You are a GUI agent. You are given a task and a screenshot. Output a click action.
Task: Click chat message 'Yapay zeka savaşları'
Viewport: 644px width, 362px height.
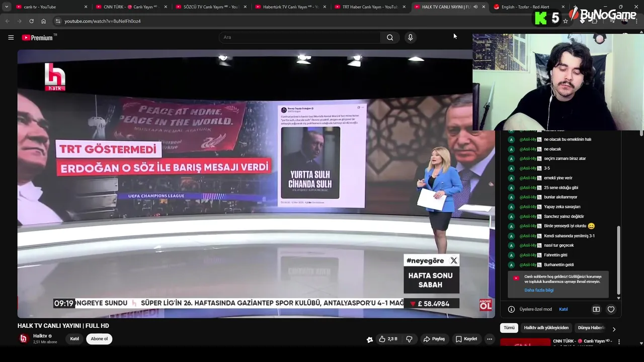(562, 207)
